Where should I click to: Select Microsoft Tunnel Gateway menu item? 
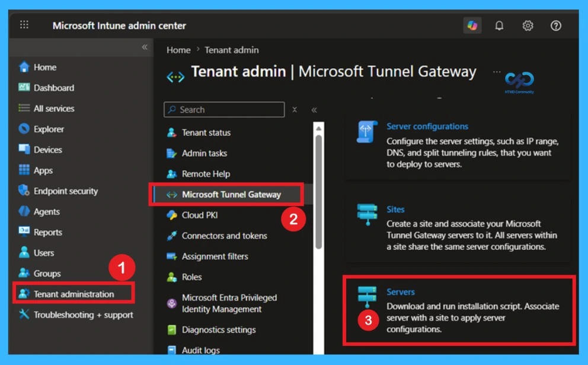[231, 195]
